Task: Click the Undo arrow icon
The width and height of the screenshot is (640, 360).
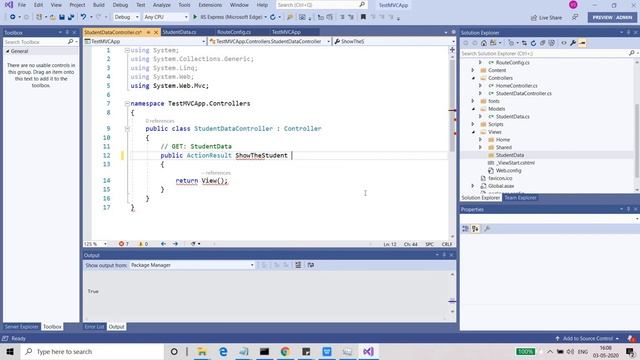Action: [x=83, y=17]
